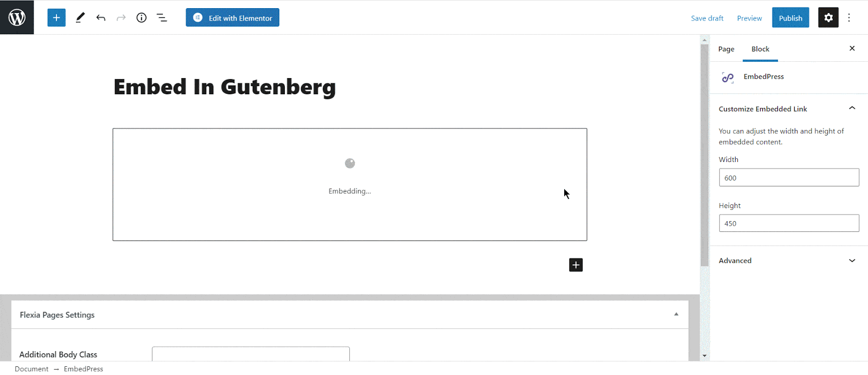Click the WordPress logo icon
868x375 pixels.
tap(17, 17)
